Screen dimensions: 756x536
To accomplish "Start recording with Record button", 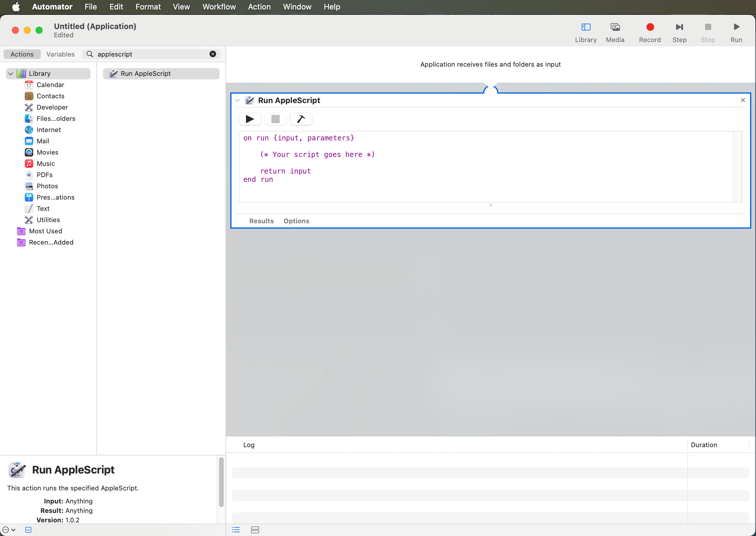I will pos(649,32).
